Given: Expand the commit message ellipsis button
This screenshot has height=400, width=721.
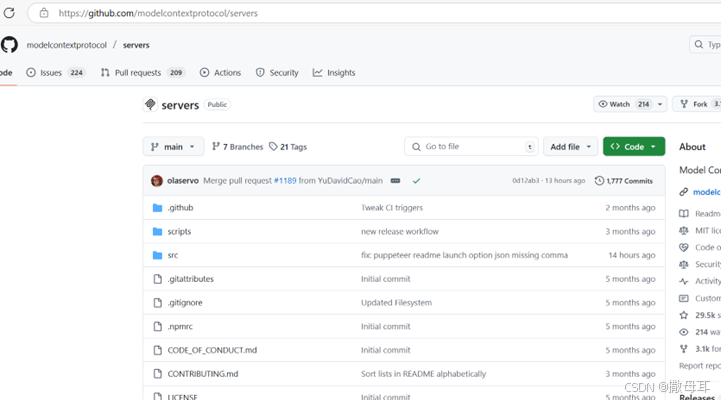Looking at the screenshot, I should tap(395, 181).
